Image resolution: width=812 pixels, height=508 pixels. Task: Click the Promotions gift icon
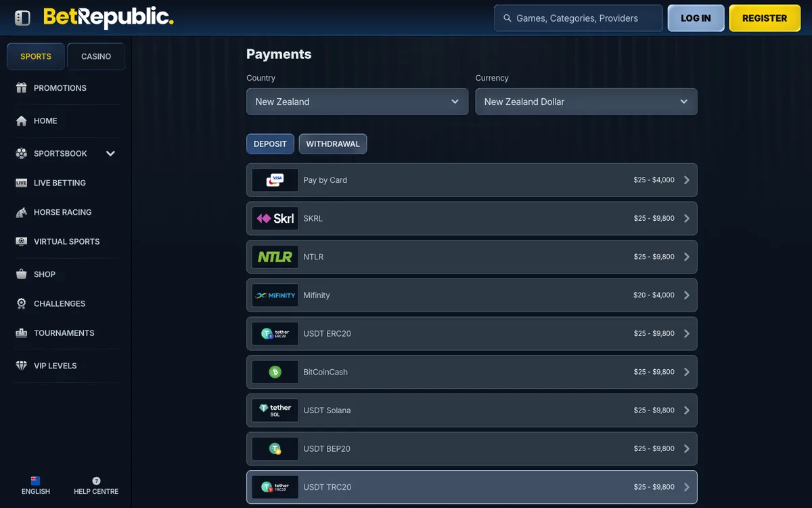(22, 88)
